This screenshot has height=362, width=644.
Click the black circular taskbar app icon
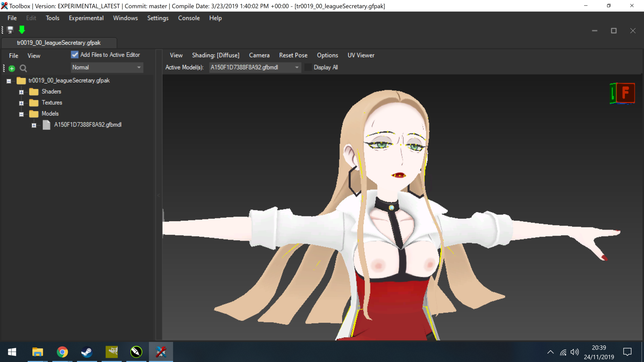(136, 352)
